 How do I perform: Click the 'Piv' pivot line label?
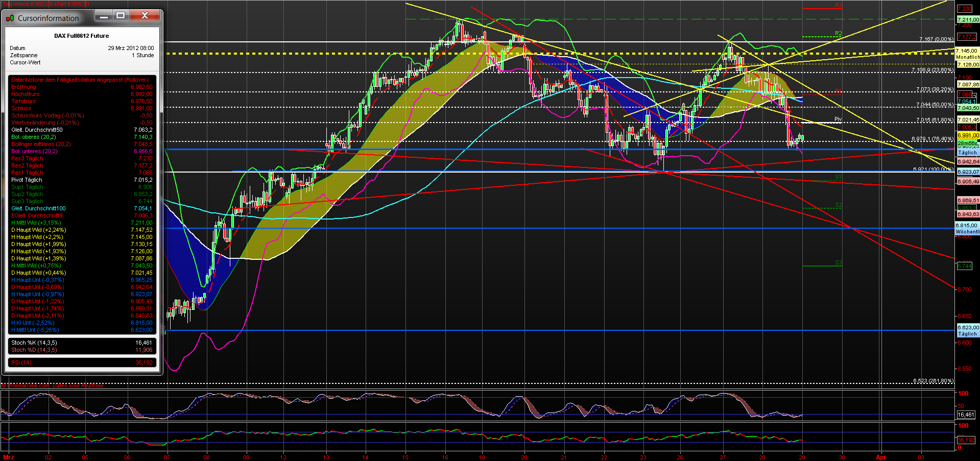click(838, 119)
